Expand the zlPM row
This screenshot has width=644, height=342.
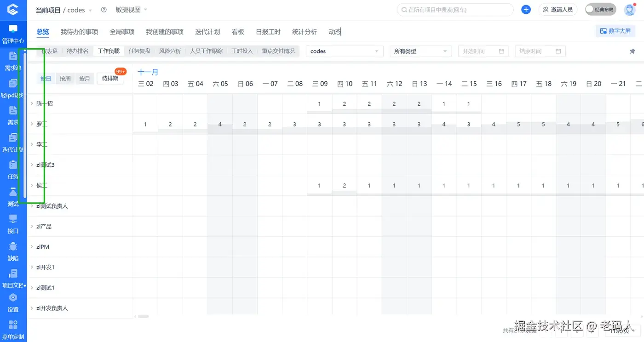pos(32,247)
